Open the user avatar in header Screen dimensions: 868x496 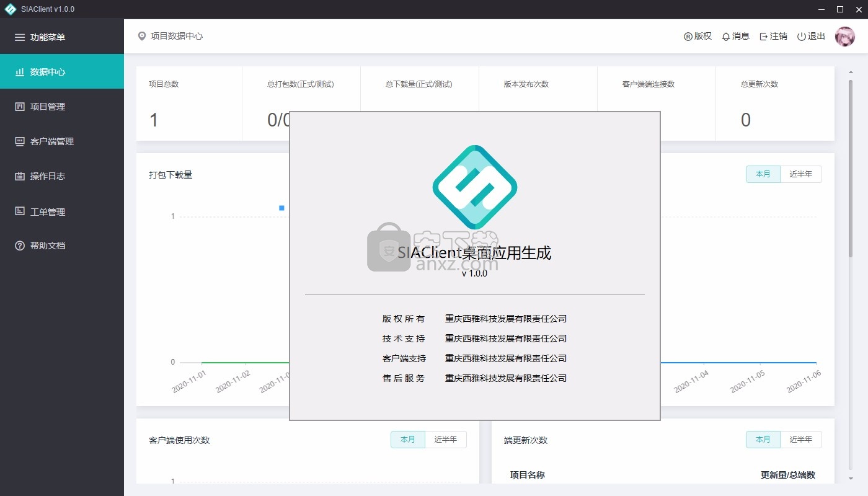pos(845,37)
